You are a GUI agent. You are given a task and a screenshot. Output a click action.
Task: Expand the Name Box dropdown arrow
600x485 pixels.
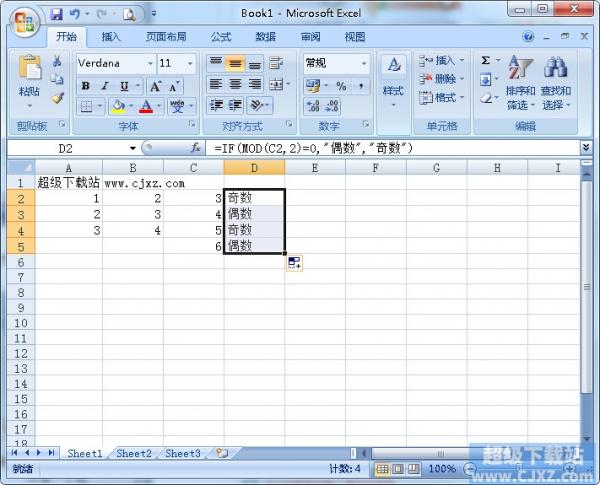132,148
